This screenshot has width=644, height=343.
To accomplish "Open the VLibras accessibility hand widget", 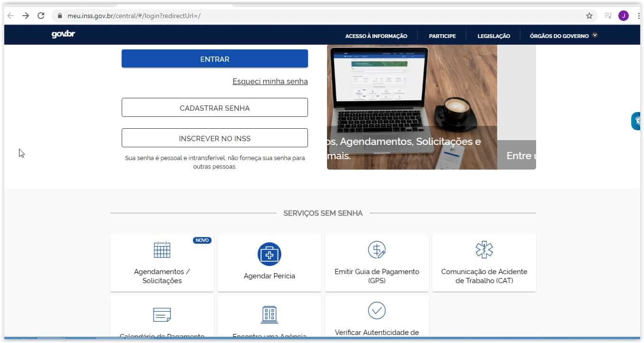I will coord(636,121).
